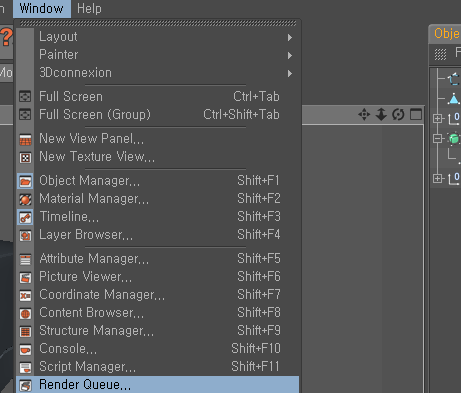Select Render Queue from the menu
This screenshot has height=393, width=461.
point(158,385)
